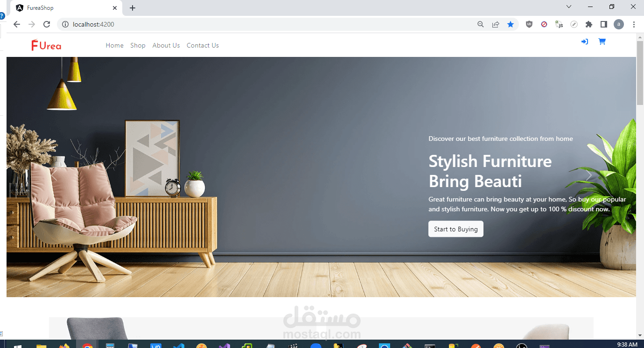Open the uBlock shield extension icon

[x=529, y=24]
